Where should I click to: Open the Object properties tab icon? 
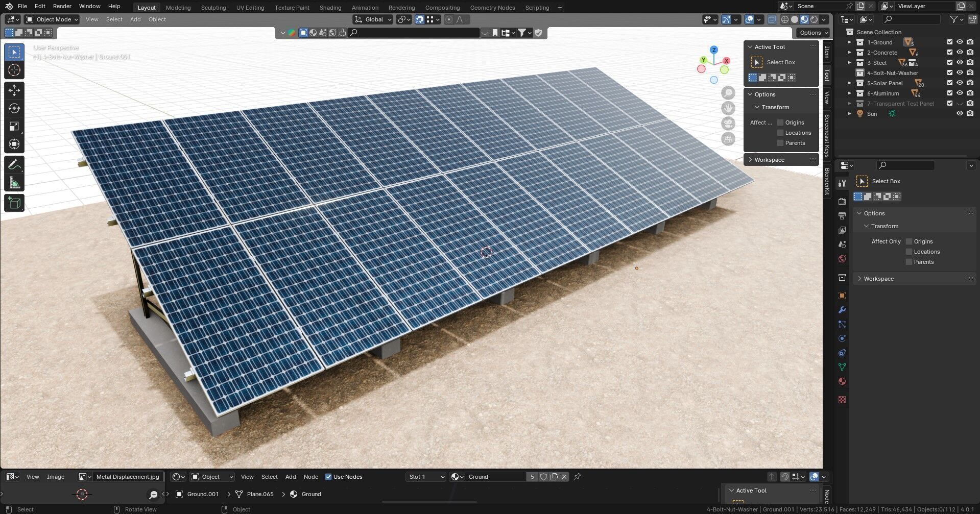tap(842, 296)
